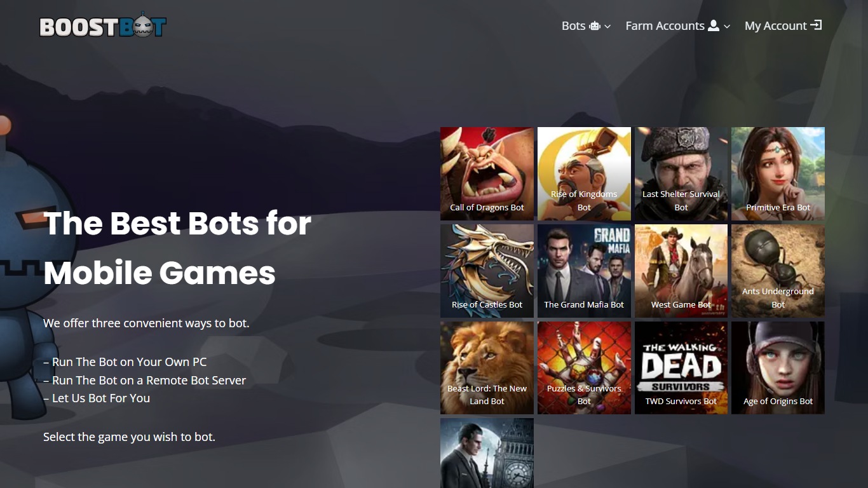
Task: Open the Farm Accounts menu
Action: click(x=677, y=26)
